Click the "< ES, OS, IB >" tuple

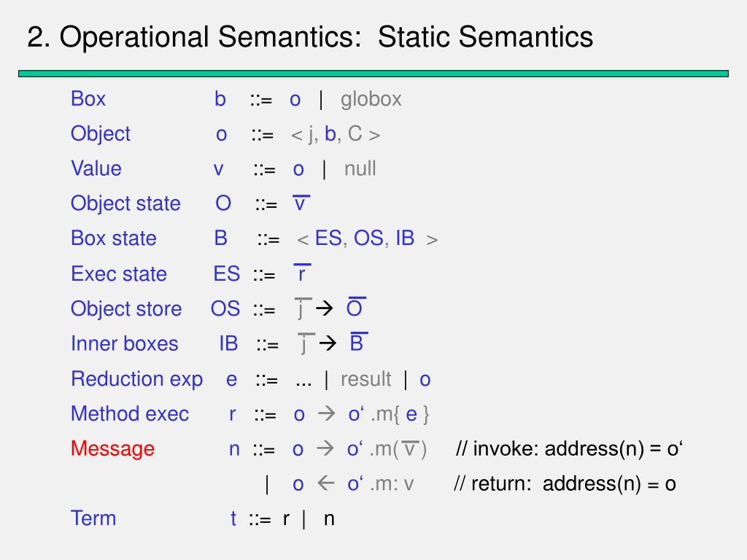coord(367,238)
